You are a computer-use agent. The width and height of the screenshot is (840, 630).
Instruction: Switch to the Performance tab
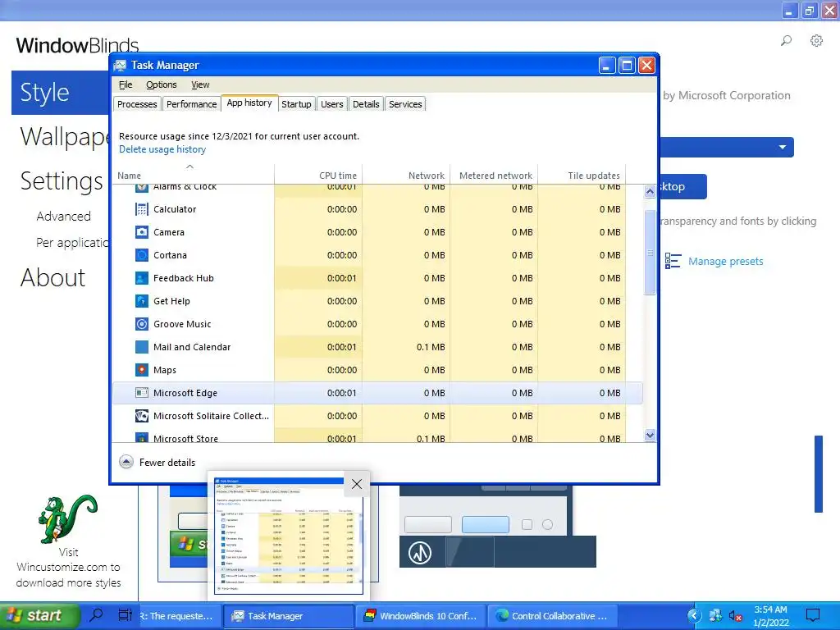coord(191,104)
